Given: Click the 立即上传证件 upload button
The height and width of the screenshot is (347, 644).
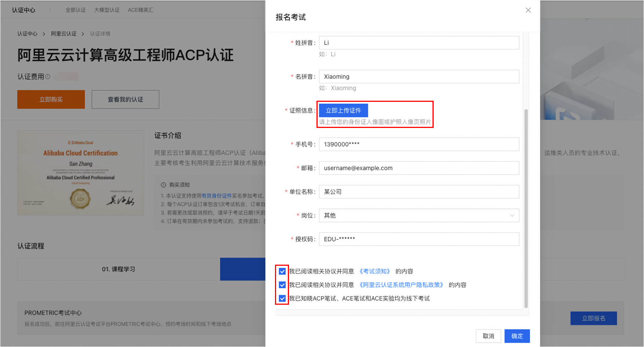Looking at the screenshot, I should (343, 110).
